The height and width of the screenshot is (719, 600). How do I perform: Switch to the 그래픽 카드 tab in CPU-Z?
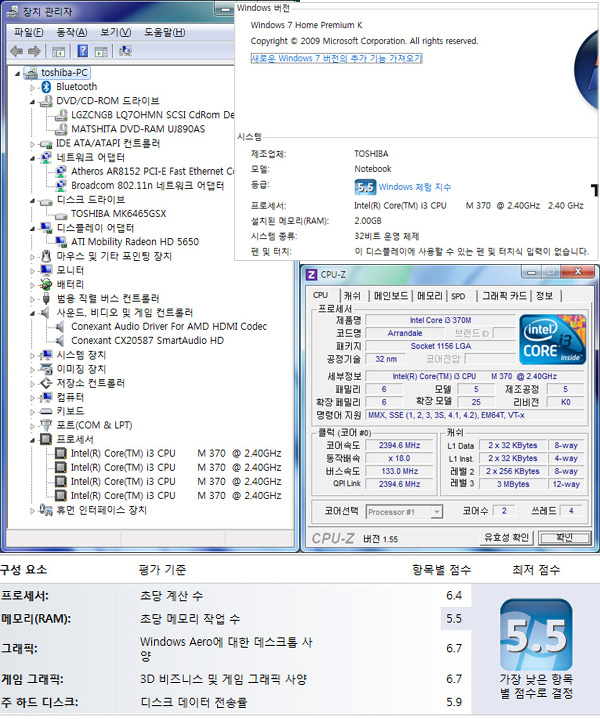tap(504, 296)
